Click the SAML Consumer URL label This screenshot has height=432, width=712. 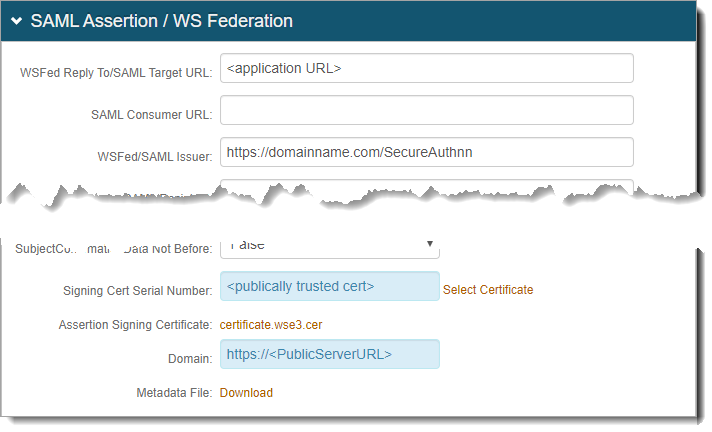(x=151, y=115)
